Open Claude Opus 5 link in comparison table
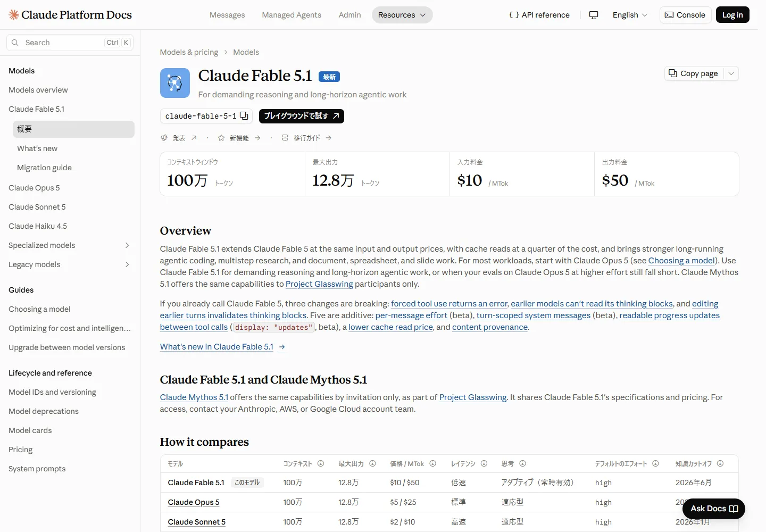Image resolution: width=766 pixels, height=532 pixels. (x=194, y=502)
